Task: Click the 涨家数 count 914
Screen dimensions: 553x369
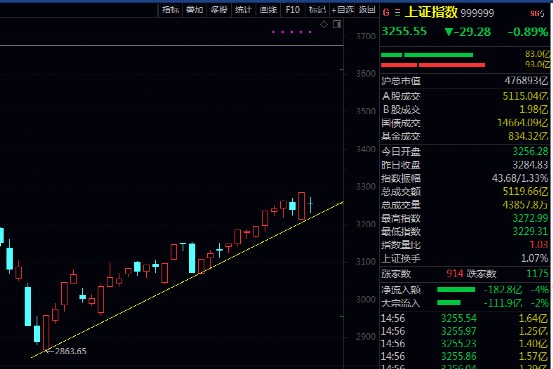Action: [x=455, y=273]
